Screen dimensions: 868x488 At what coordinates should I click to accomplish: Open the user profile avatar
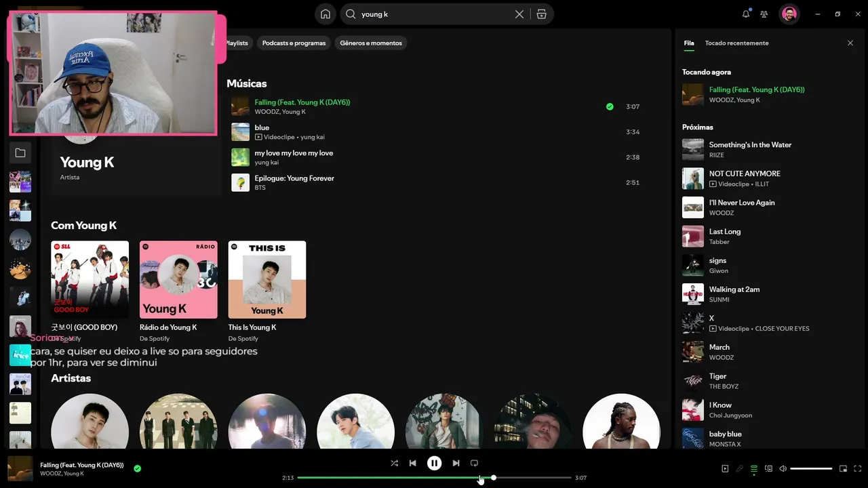789,14
